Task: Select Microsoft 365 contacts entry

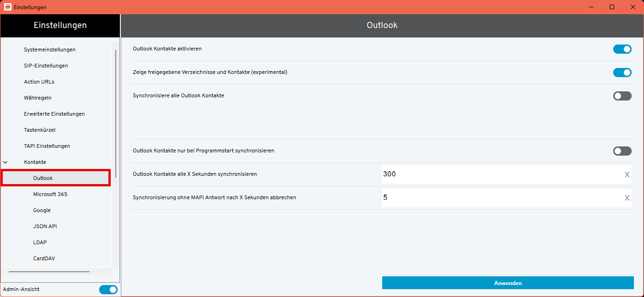Action: tap(50, 194)
